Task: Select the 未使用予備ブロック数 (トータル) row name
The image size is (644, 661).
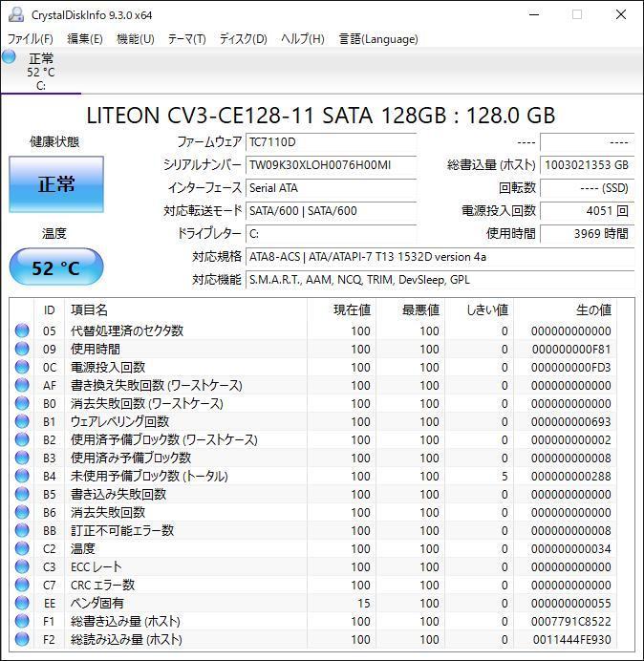Action: click(149, 476)
